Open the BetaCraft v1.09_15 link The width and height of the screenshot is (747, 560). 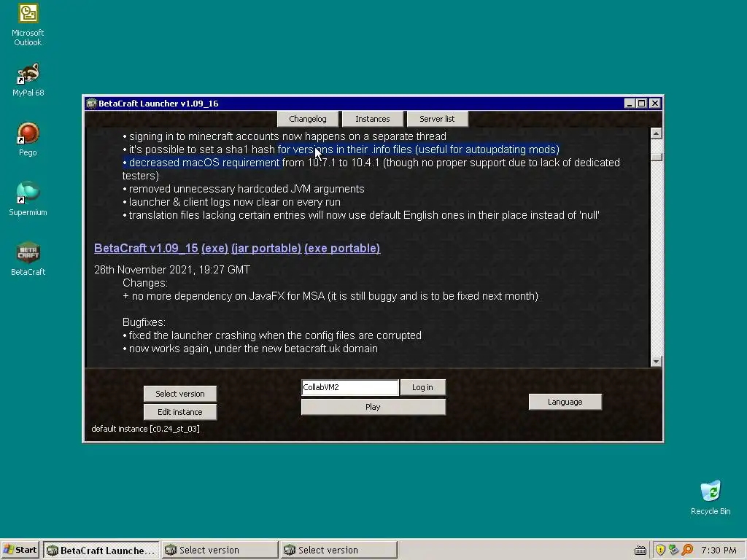[x=146, y=248]
